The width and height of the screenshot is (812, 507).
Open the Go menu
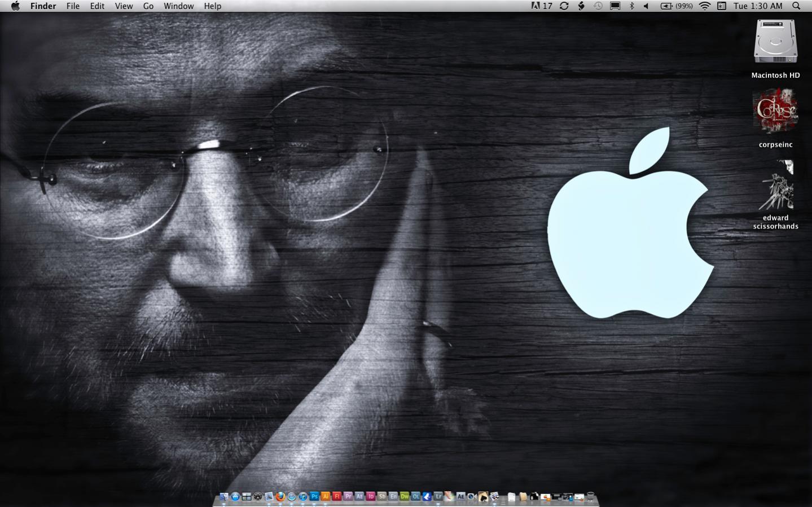click(148, 6)
